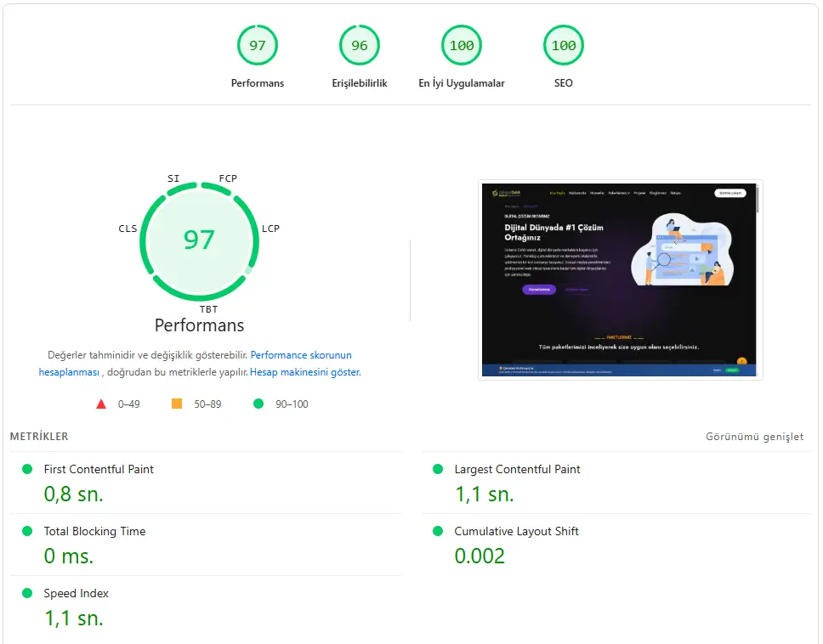Click the green dot beside Largest Contentful Paint
The height and width of the screenshot is (644, 823).
click(x=438, y=468)
